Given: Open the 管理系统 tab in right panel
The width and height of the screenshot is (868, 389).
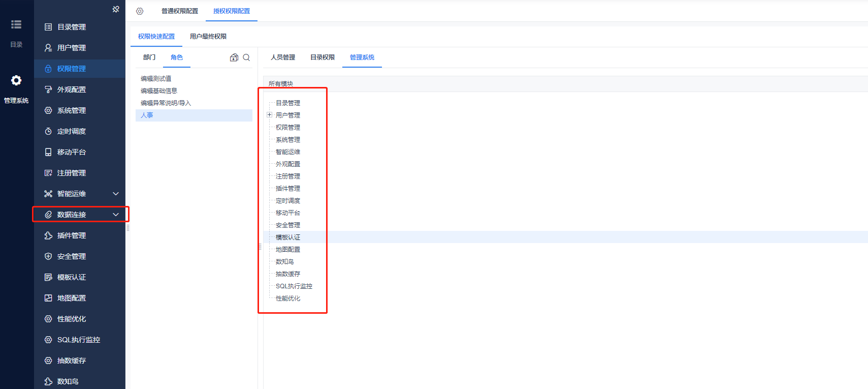Looking at the screenshot, I should [x=362, y=57].
